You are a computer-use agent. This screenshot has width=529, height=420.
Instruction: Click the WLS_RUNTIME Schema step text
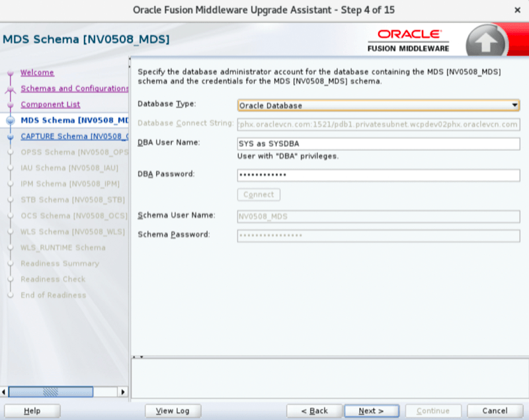[x=63, y=247]
